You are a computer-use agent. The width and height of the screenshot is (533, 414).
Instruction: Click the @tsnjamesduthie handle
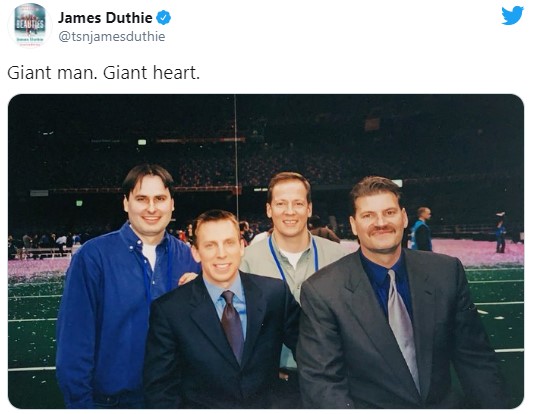(x=112, y=36)
